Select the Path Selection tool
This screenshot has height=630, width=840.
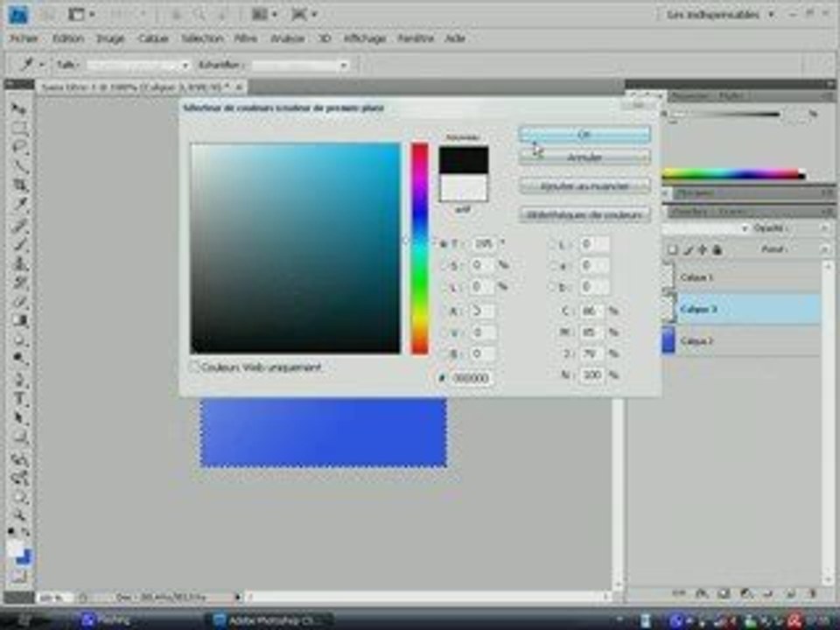(19, 418)
